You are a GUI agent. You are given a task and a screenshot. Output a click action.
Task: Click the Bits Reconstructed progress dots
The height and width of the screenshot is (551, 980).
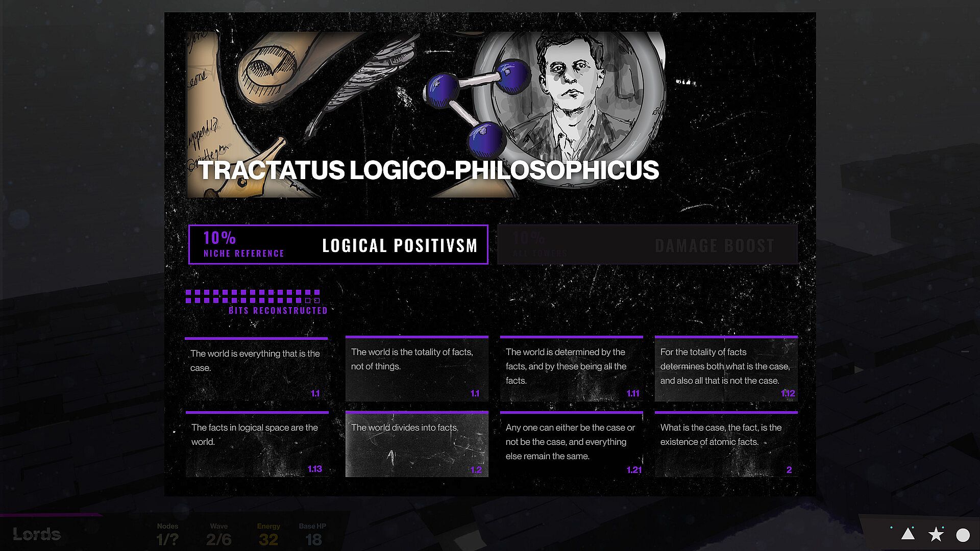pyautogui.click(x=253, y=296)
